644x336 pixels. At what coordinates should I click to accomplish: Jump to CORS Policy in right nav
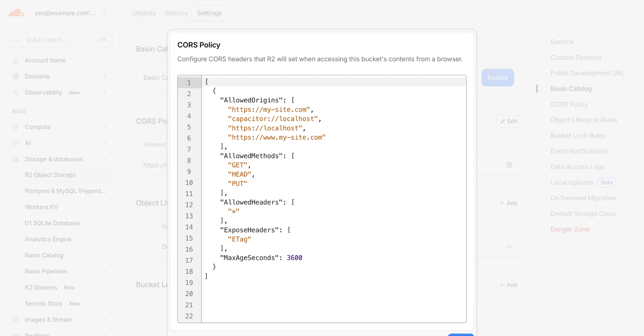pos(569,104)
